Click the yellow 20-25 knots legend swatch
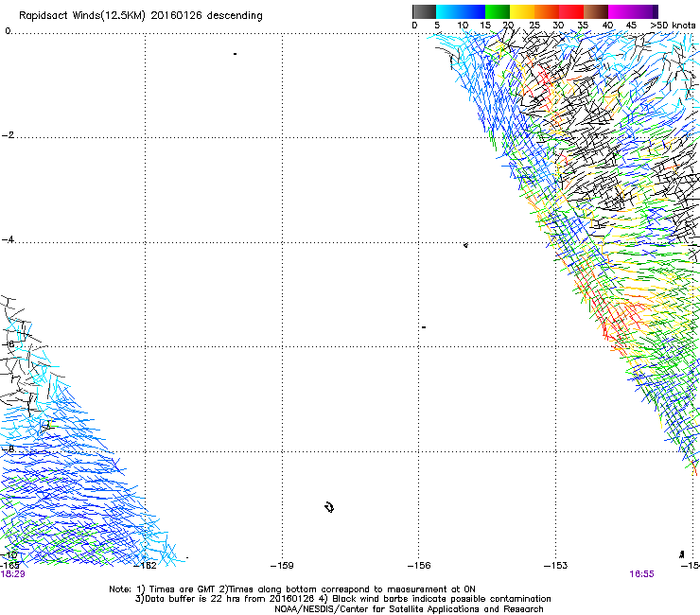 tap(522, 11)
